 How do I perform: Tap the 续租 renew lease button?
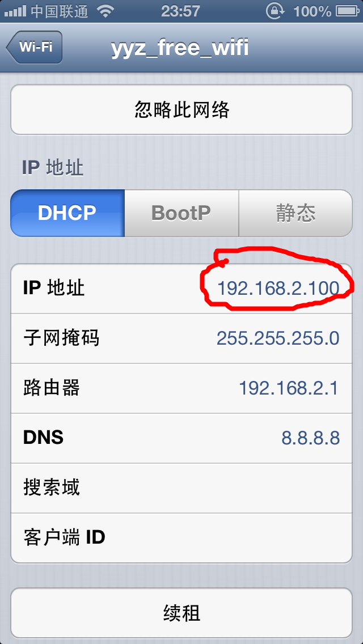[181, 613]
